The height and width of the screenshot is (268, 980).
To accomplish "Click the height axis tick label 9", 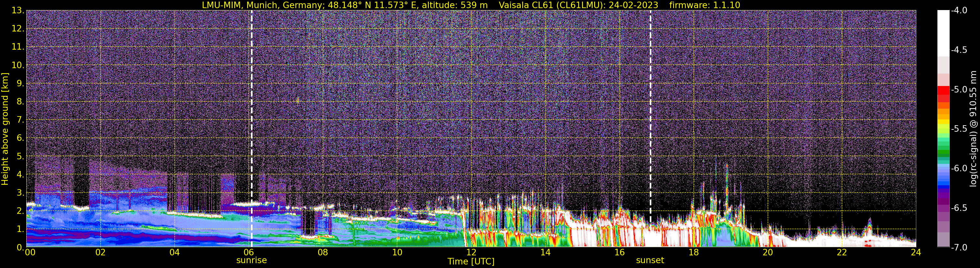I will coord(20,83).
